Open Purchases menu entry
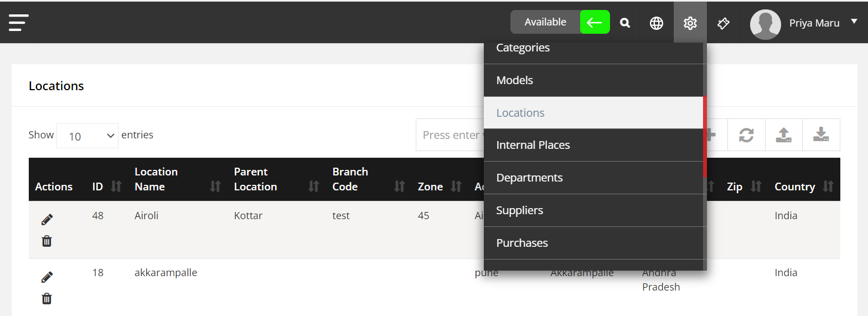This screenshot has height=316, width=868. point(593,243)
